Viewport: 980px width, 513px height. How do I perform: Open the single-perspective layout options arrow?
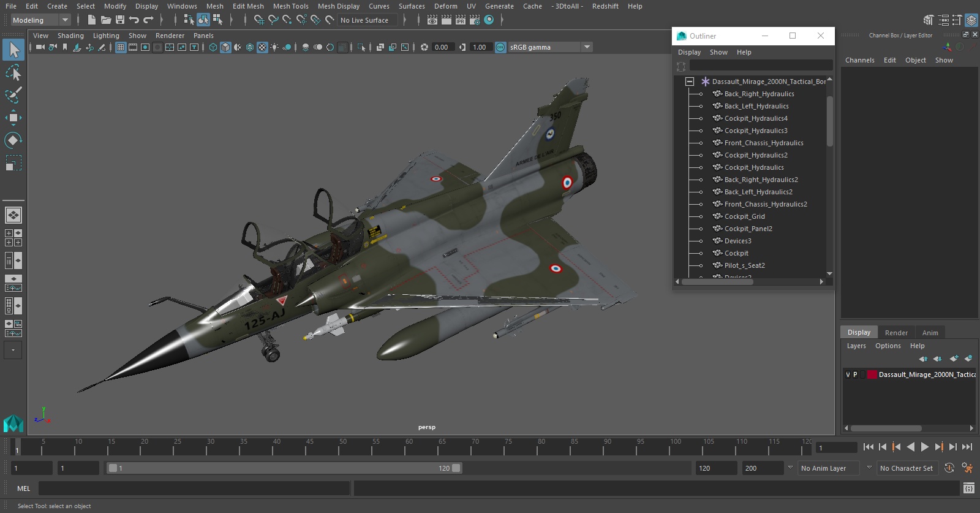point(13,350)
